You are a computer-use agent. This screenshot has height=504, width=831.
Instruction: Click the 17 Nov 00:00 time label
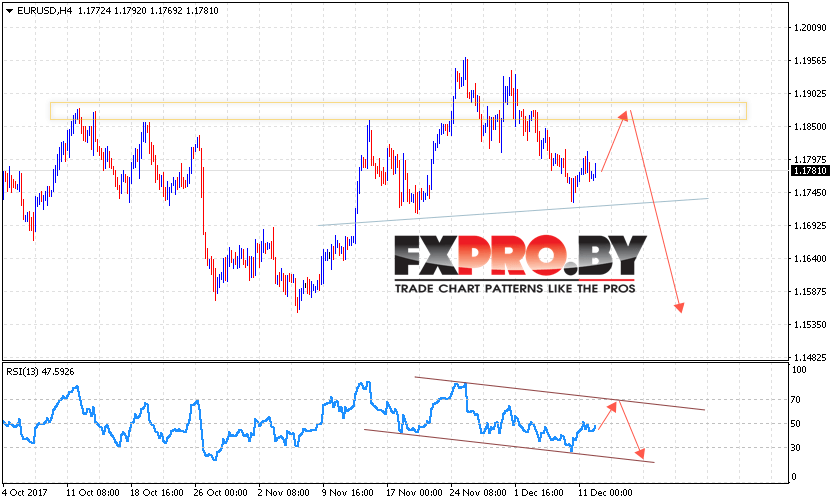(x=414, y=493)
